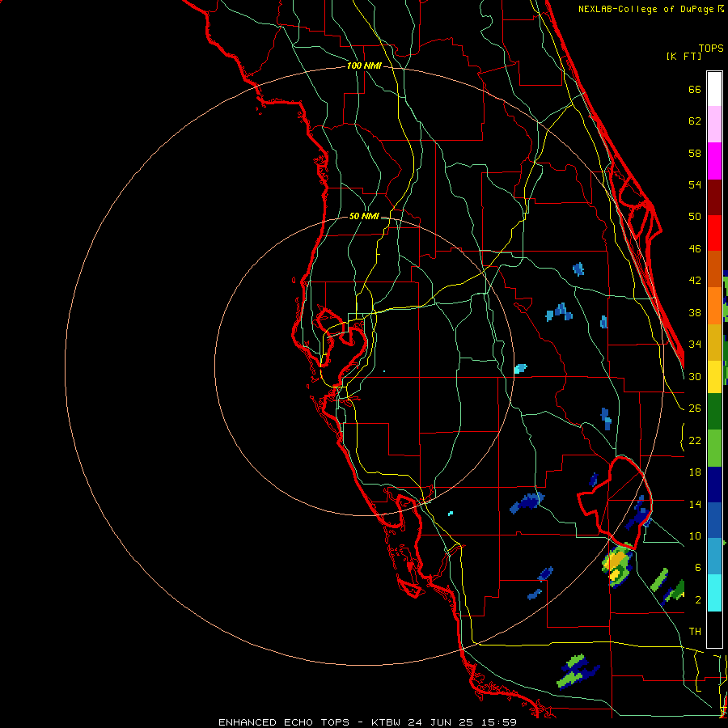Click the legend value label '46'
Image resolution: width=728 pixels, height=728 pixels.
[x=695, y=248]
